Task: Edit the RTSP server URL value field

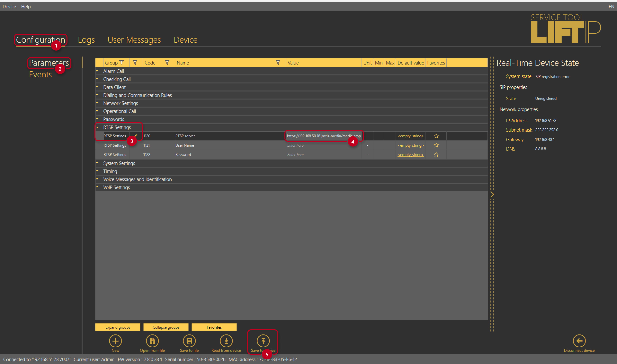Action: coord(324,136)
